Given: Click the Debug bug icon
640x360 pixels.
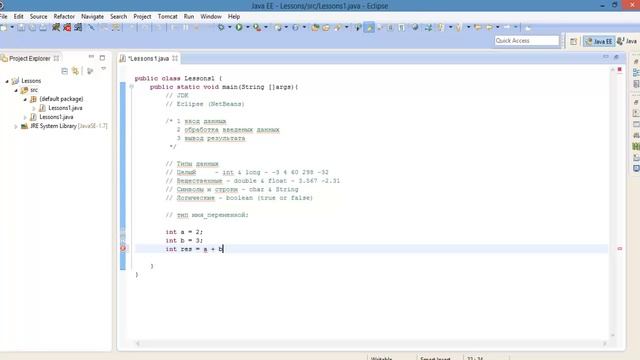Looking at the screenshot, I should 221,27.
